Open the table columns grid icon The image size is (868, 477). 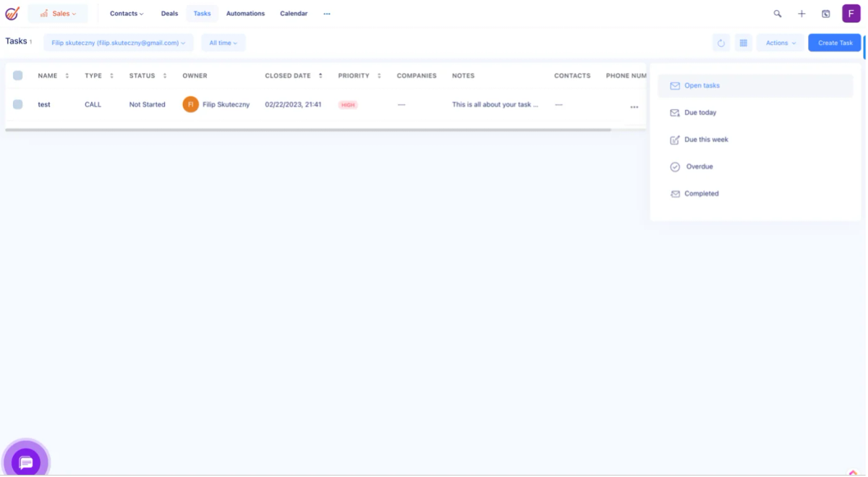click(x=743, y=43)
